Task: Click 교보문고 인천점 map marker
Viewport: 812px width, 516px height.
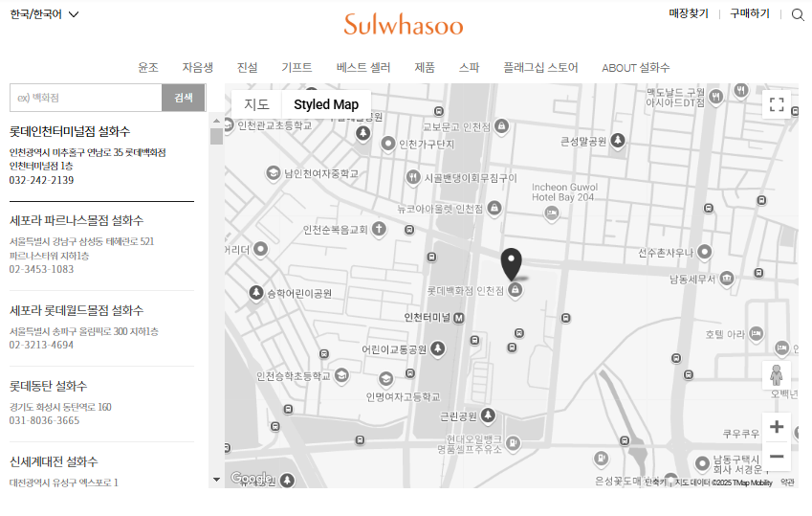Action: pos(501,126)
